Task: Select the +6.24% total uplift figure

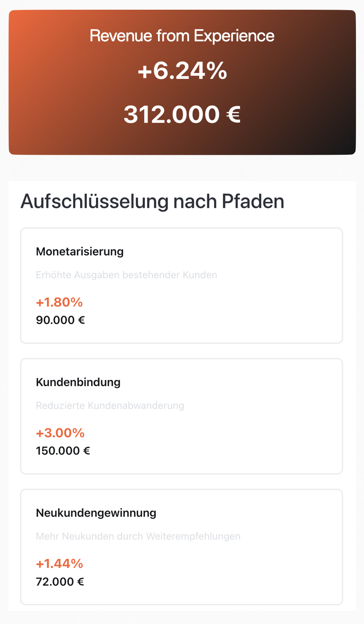Action: [x=182, y=70]
